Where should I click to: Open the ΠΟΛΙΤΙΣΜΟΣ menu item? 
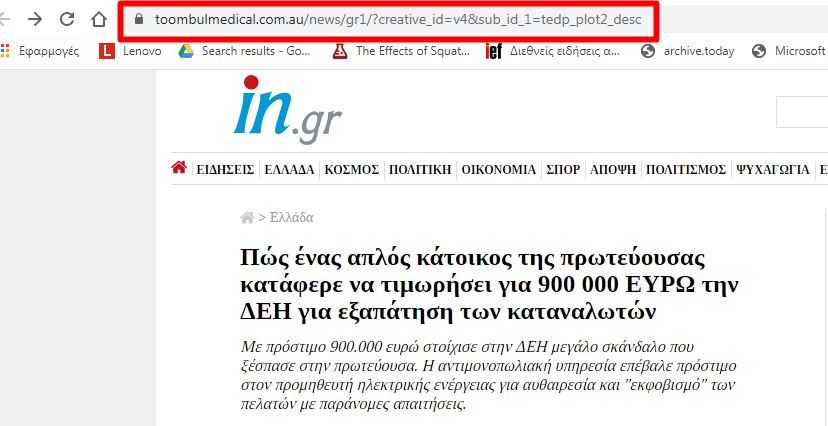pos(686,170)
